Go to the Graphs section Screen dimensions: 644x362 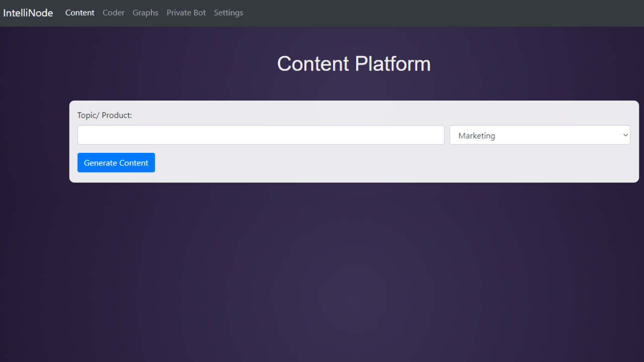click(x=145, y=13)
